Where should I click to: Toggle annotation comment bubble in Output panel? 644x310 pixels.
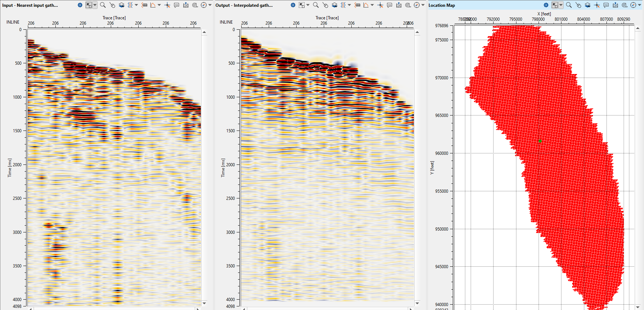tap(390, 5)
